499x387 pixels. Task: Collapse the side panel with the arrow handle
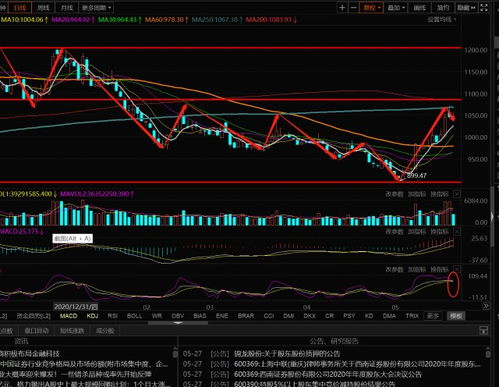pyautogui.click(x=492, y=217)
